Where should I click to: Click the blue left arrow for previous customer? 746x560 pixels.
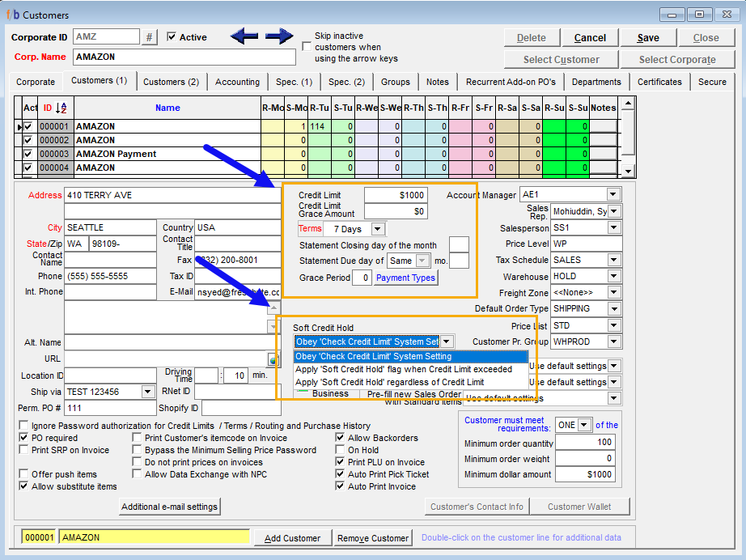244,36
